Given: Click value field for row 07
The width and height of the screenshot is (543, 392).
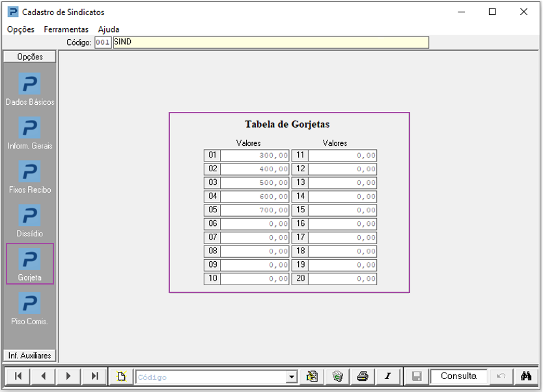Looking at the screenshot, I should pos(255,238).
